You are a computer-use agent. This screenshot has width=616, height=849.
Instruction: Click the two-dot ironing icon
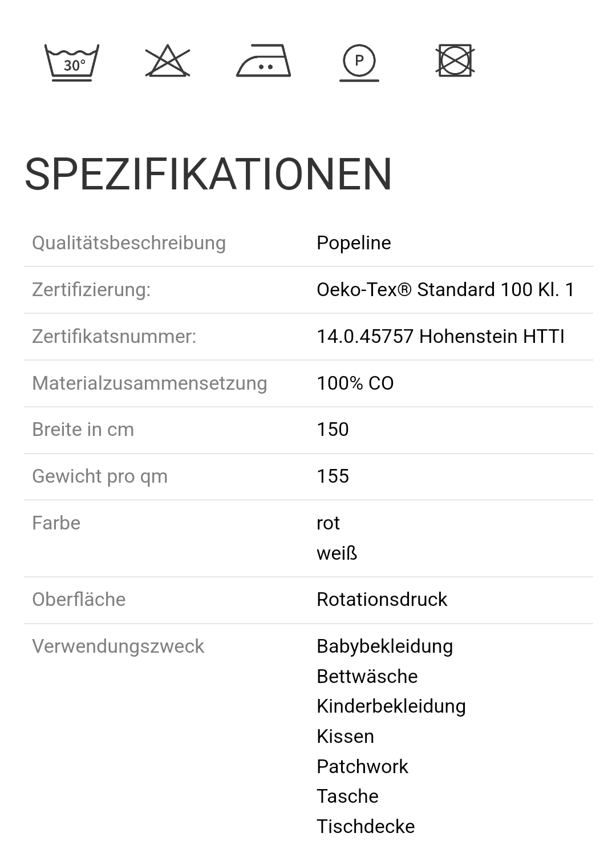264,61
